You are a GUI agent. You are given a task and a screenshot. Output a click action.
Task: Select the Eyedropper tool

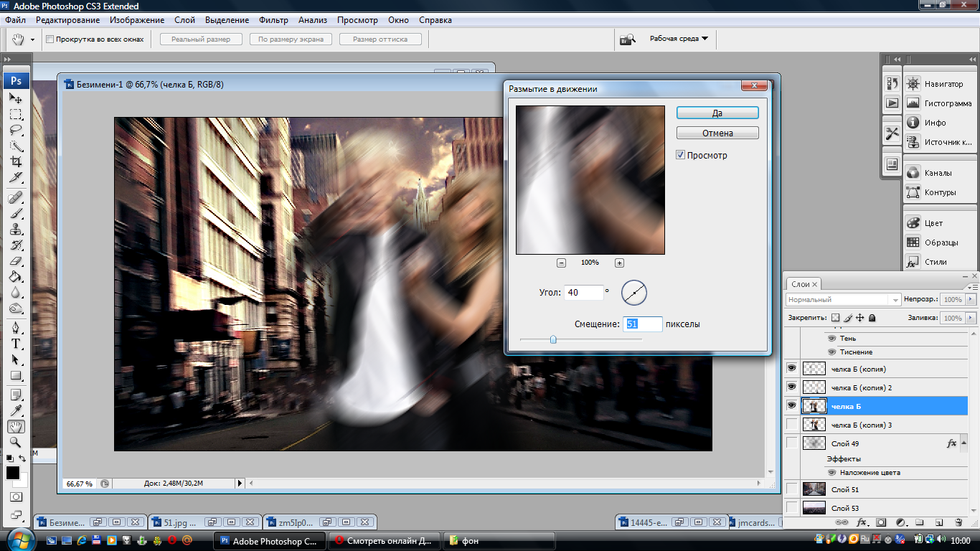coord(16,410)
